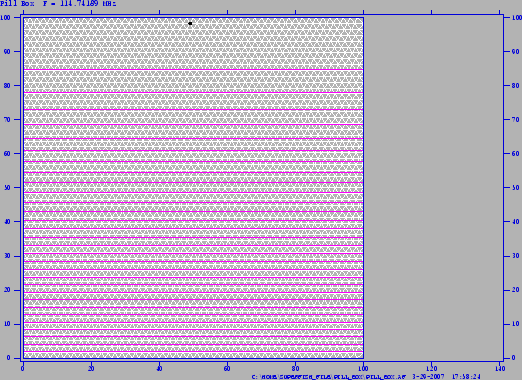Click the "100" tick label on the horizontal axis
The height and width of the screenshot is (380, 522).
point(363,369)
